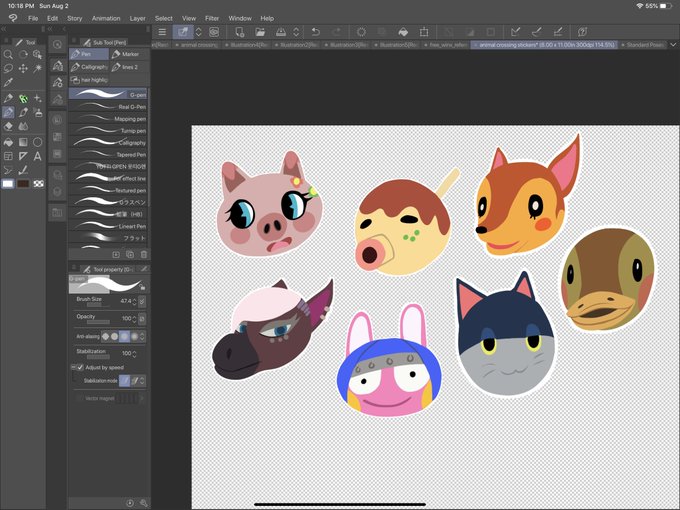Switch to animal crossing stickers document tab

pos(544,45)
